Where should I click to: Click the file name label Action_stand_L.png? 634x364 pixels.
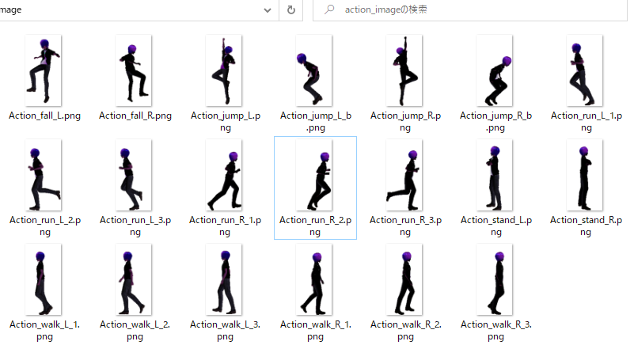pyautogui.click(x=496, y=226)
